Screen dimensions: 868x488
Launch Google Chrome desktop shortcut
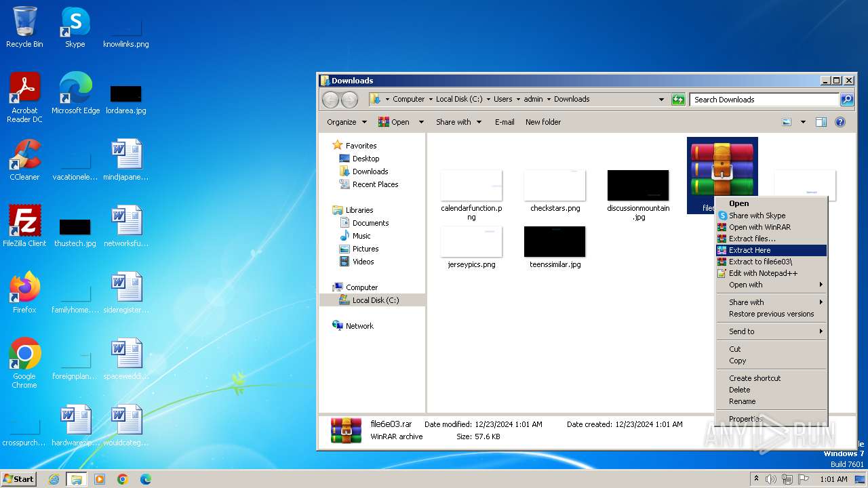point(24,363)
